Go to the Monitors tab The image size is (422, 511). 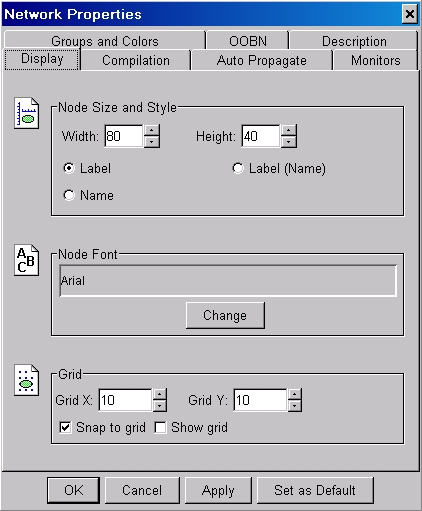point(375,60)
